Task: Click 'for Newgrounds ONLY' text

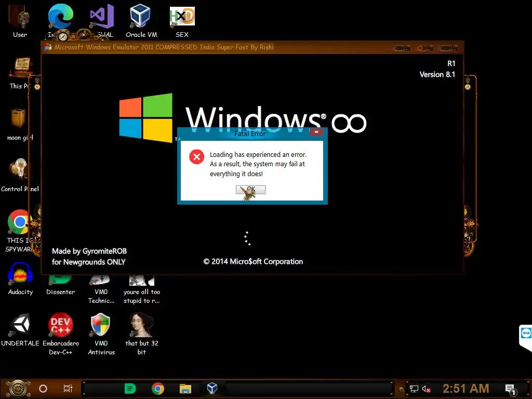Action: coord(88,262)
